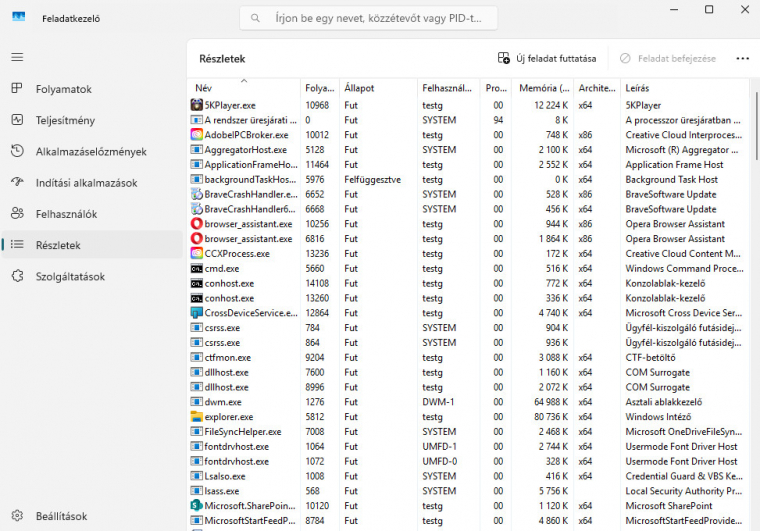
Task: Open the hamburger navigation menu
Action: pyautogui.click(x=17, y=57)
